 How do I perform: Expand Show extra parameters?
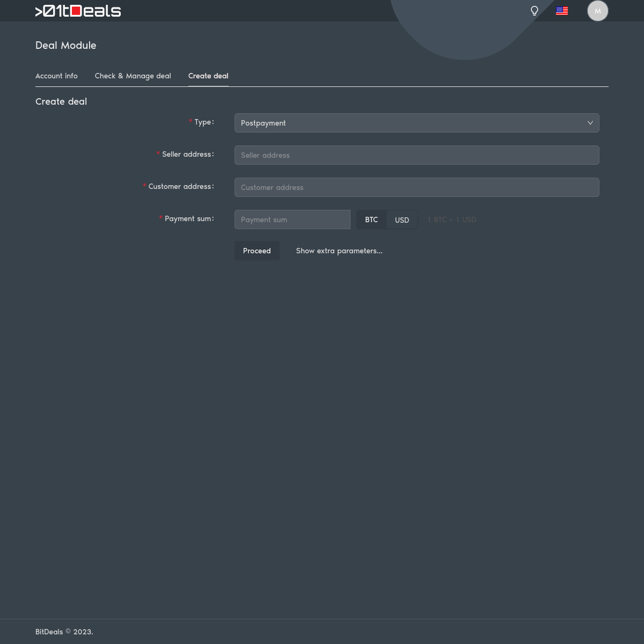[339, 251]
